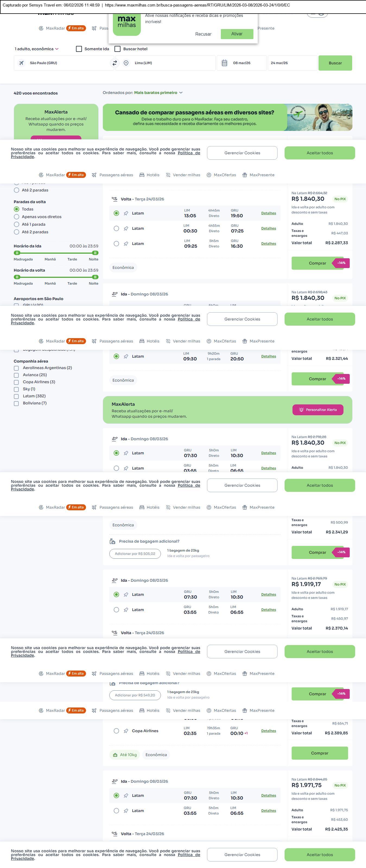Click the calendar icon beside 08 mar/26
This screenshot has height=868, width=366.
click(225, 63)
